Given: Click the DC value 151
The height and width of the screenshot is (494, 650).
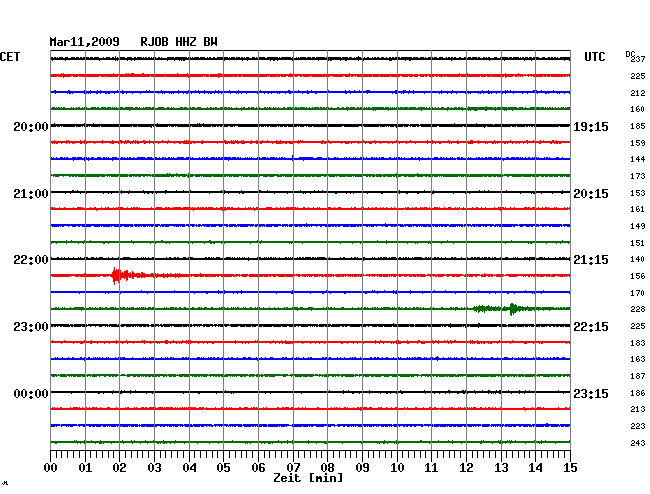Looking at the screenshot, I should 638,243.
